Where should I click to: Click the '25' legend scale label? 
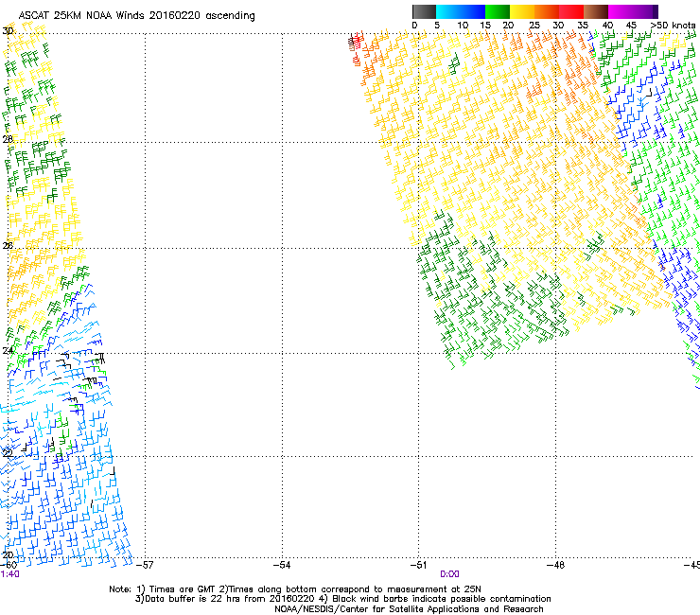click(534, 26)
